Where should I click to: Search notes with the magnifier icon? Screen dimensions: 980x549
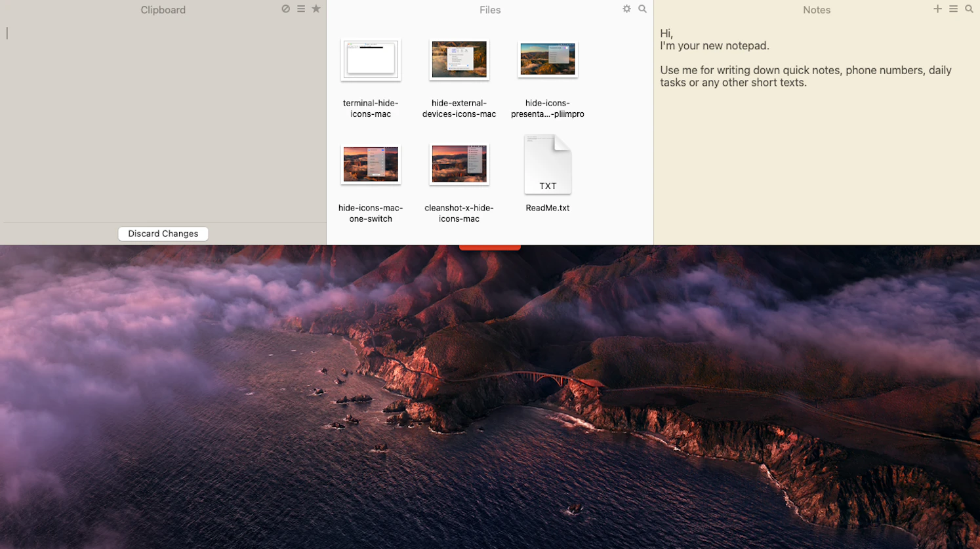pos(970,9)
